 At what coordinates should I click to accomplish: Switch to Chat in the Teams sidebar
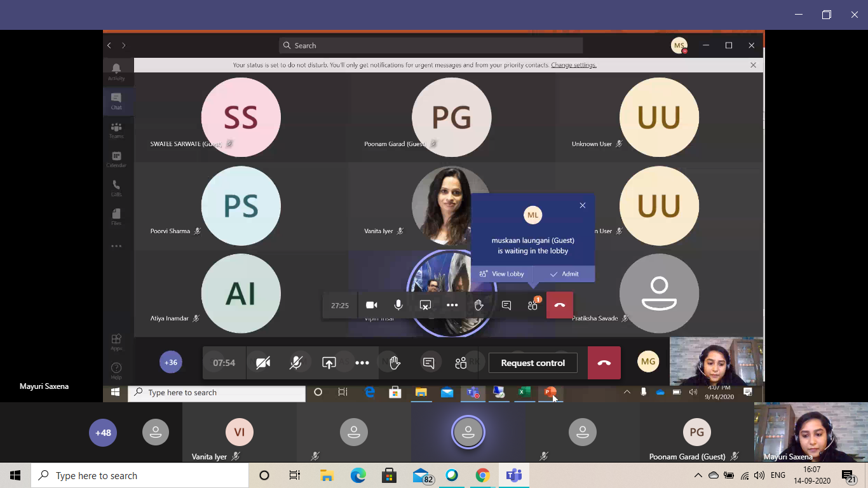116,100
